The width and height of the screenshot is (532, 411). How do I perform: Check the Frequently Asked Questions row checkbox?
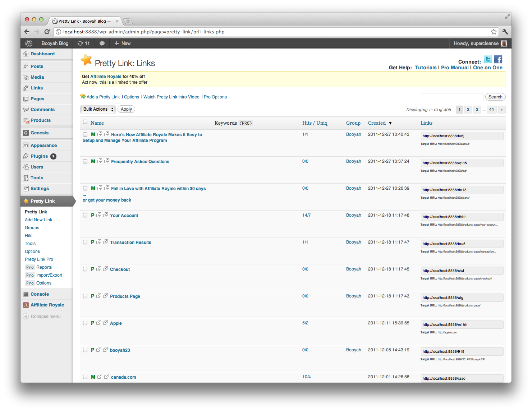(85, 161)
